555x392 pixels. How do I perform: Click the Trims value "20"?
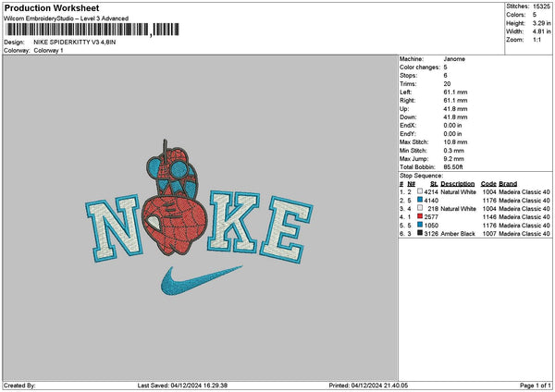(447, 84)
